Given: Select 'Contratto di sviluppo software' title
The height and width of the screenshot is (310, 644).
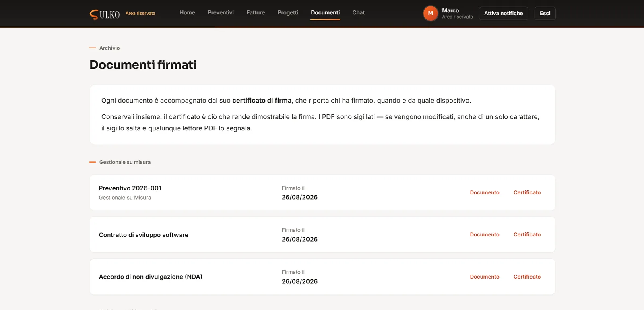Looking at the screenshot, I should click(144, 235).
